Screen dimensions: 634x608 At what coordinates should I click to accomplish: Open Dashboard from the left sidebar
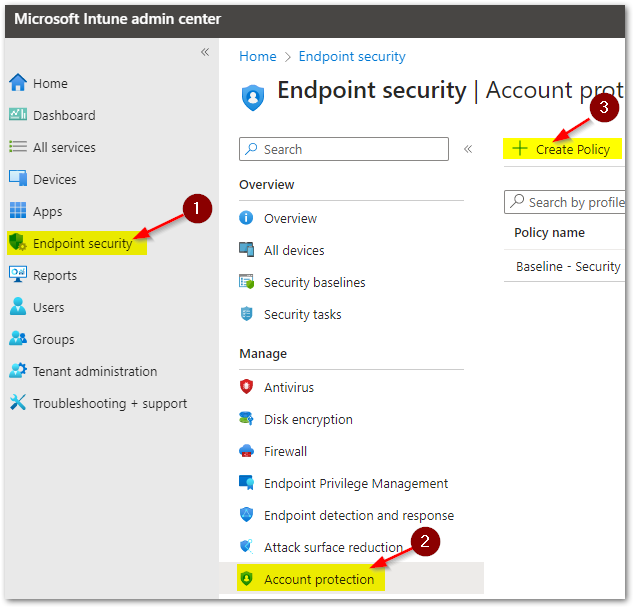click(64, 115)
